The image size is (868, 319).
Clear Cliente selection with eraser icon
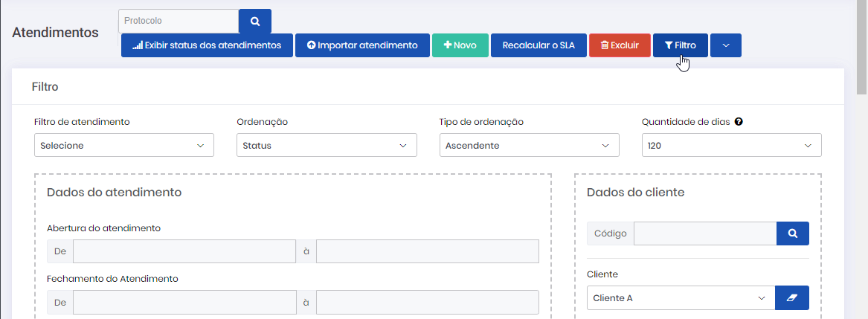(x=791, y=298)
